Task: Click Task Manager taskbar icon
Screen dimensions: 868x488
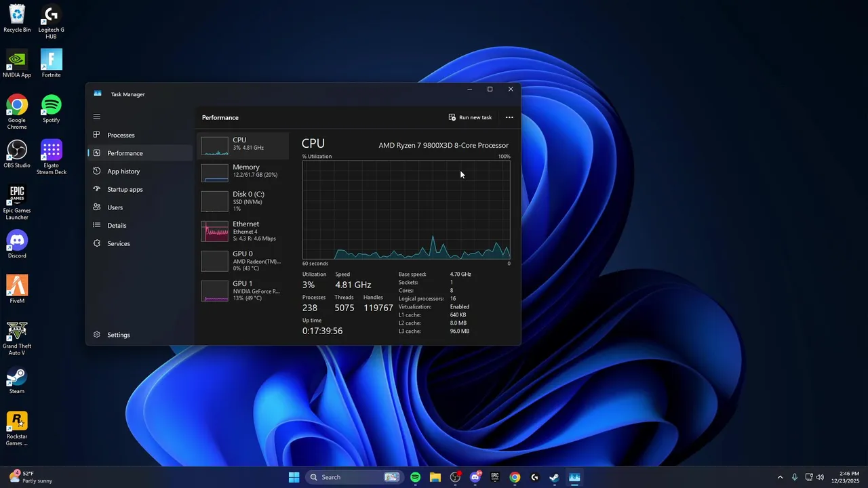Action: (574, 477)
